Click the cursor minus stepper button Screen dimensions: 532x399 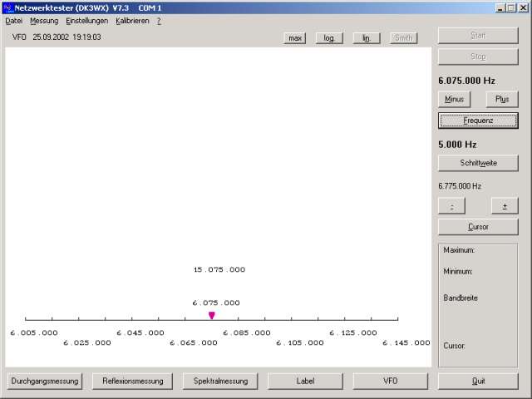coord(451,206)
